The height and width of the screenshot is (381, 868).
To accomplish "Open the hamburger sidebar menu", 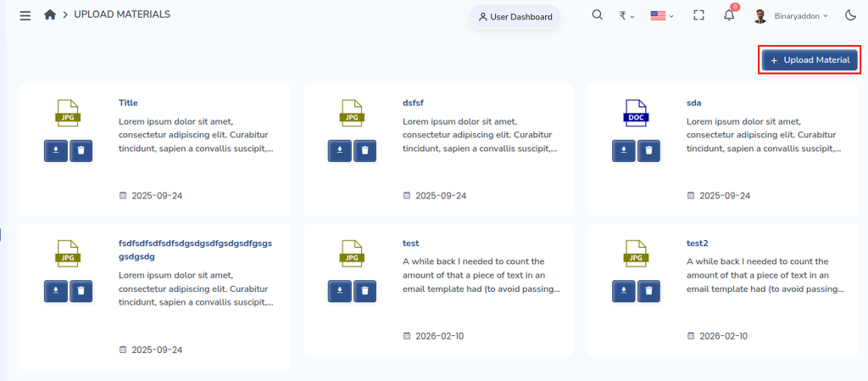I will (25, 15).
